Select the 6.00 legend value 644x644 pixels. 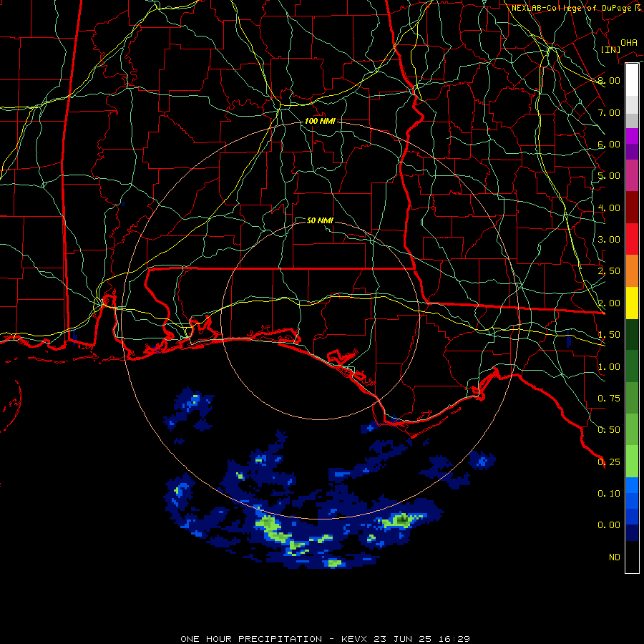(x=609, y=144)
